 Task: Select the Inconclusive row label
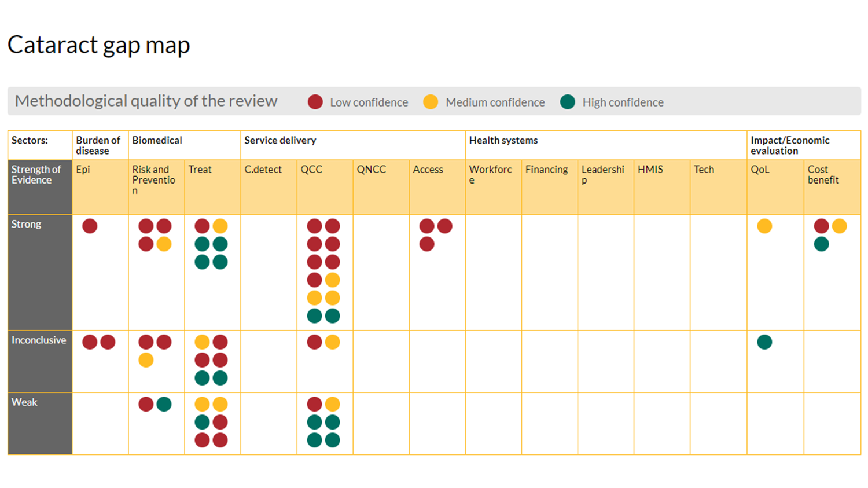(x=39, y=340)
